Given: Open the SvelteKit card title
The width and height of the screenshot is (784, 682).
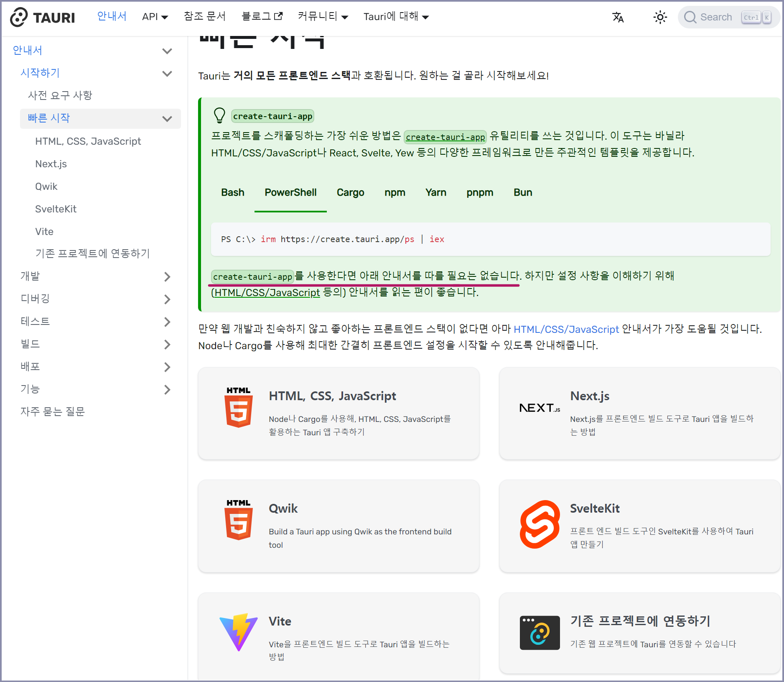Looking at the screenshot, I should pyautogui.click(x=595, y=508).
